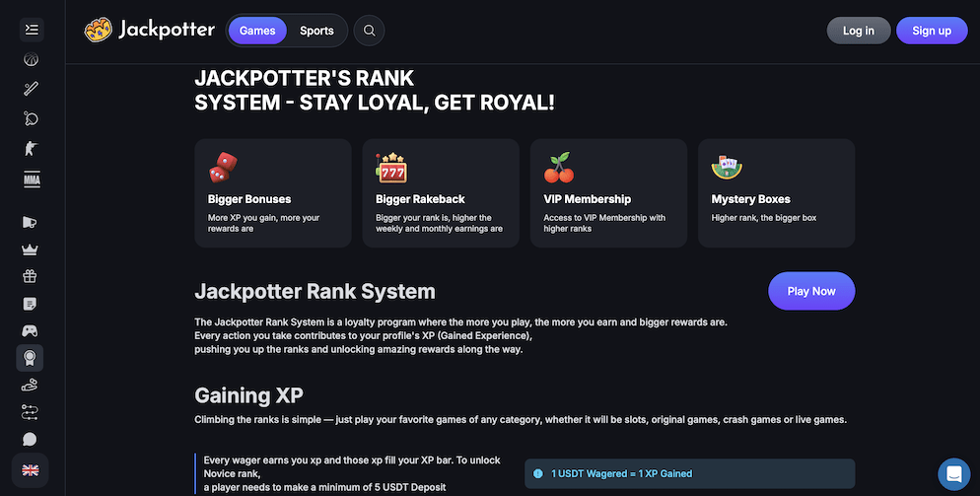Expand the sidebar menu toggle

pyautogui.click(x=31, y=30)
